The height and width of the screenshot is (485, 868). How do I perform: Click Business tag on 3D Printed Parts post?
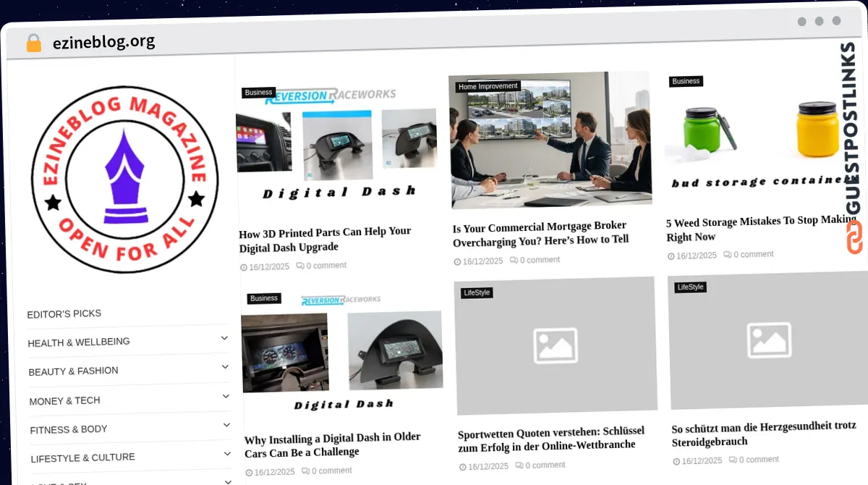coord(258,93)
